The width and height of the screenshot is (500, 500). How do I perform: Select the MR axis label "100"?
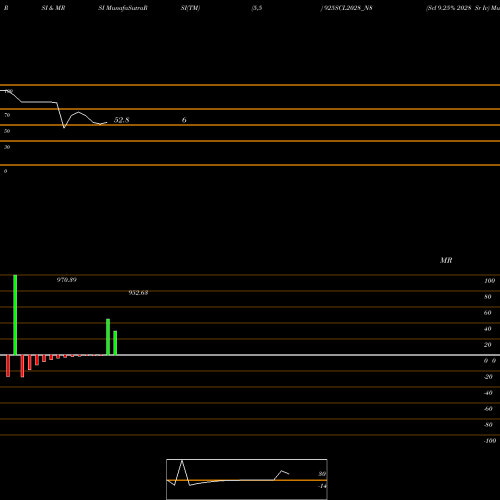coord(490,281)
